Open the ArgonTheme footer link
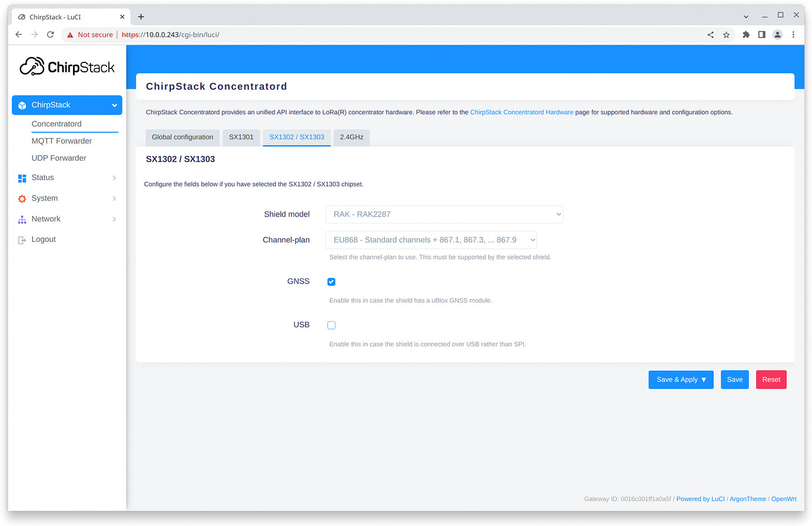Image resolution: width=812 pixels, height=526 pixels. pos(748,499)
